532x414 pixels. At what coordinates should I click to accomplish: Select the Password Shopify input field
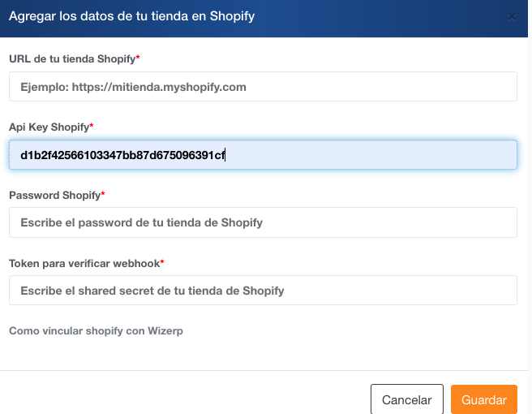click(x=263, y=222)
